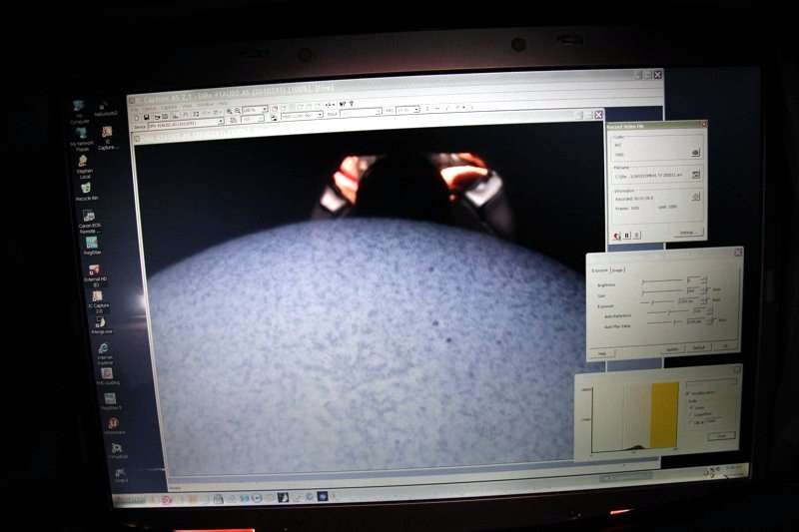799x532 pixels.
Task: Stop the video recording
Action: (x=636, y=236)
